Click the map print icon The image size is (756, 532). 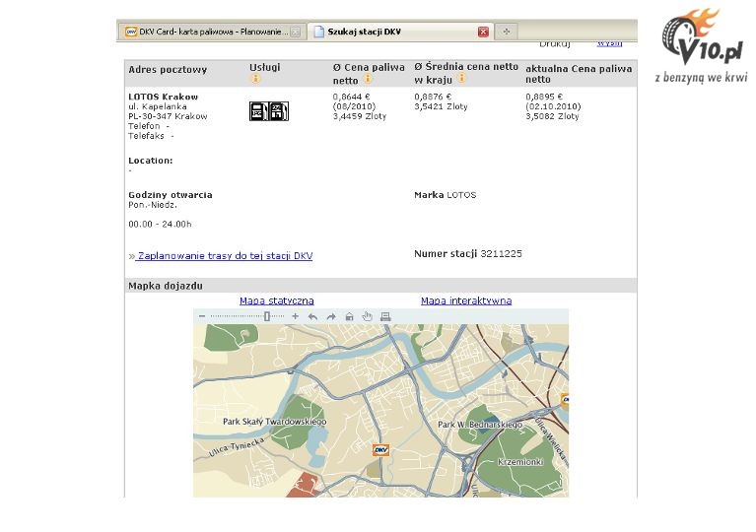click(x=385, y=316)
